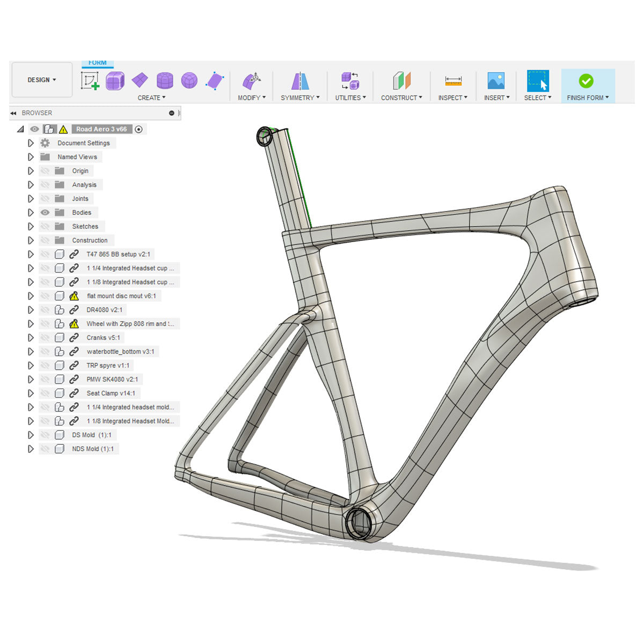Viewport: 644px width, 644px height.
Task: Expand the Bodies folder
Action: tap(31, 213)
